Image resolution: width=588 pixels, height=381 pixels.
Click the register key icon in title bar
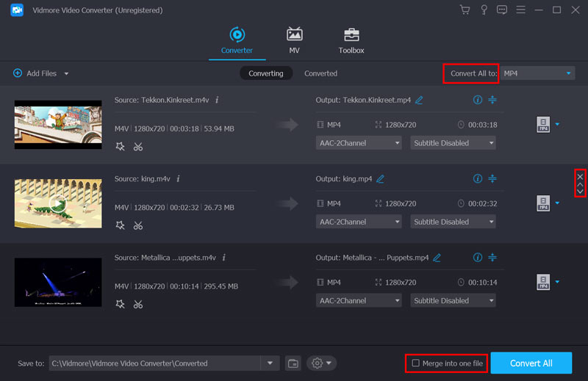point(484,10)
